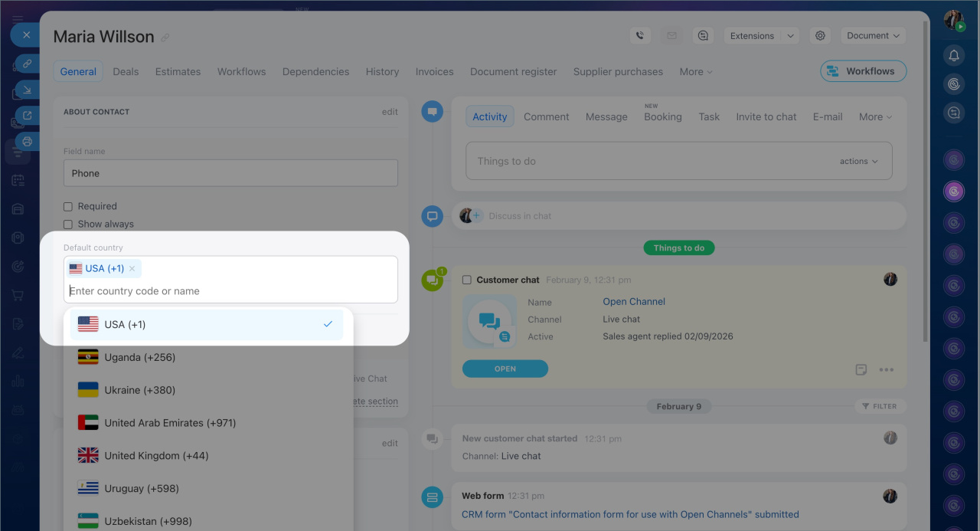This screenshot has width=980, height=531.
Task: Select the Comment tab
Action: [546, 116]
